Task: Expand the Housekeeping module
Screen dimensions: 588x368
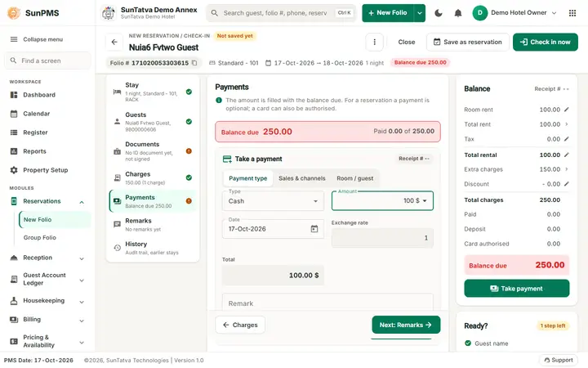Action: tap(82, 302)
